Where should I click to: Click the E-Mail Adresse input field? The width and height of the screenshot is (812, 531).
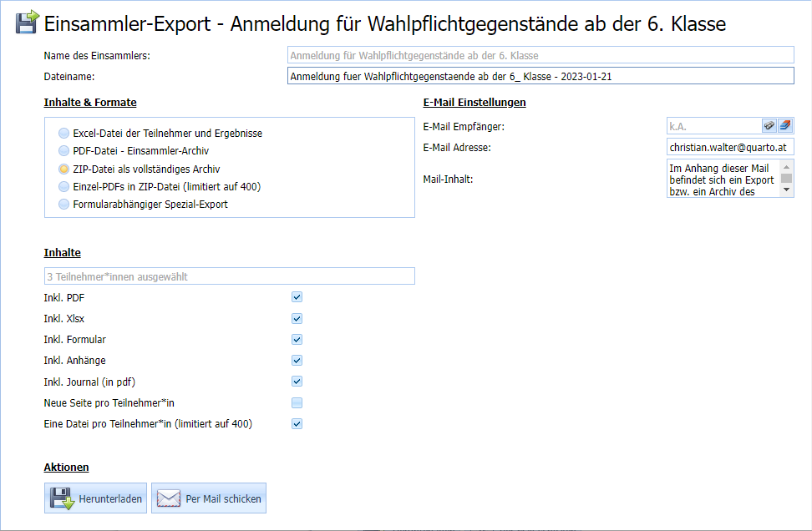(x=729, y=147)
